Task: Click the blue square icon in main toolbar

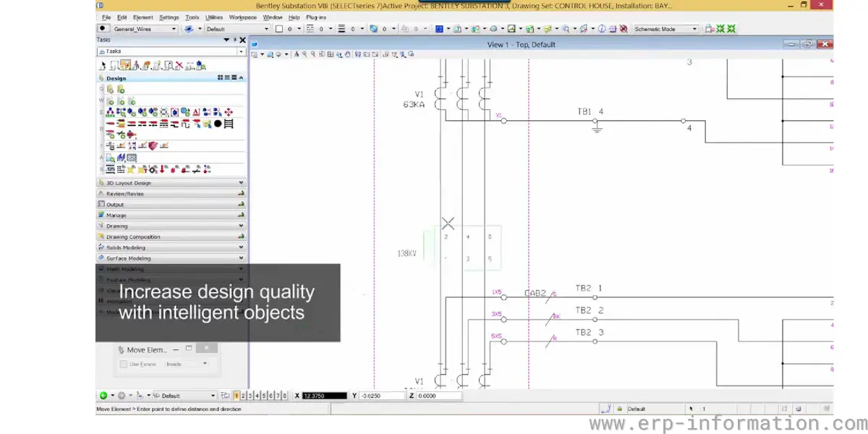Action: click(440, 29)
